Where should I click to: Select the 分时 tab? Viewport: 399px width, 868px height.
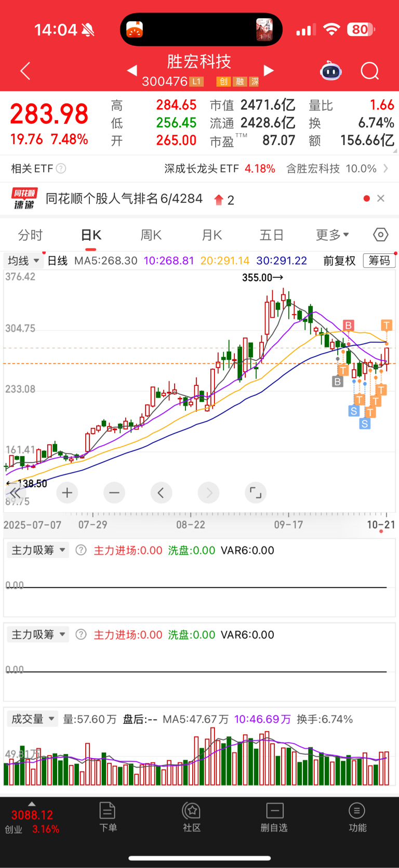[30, 235]
